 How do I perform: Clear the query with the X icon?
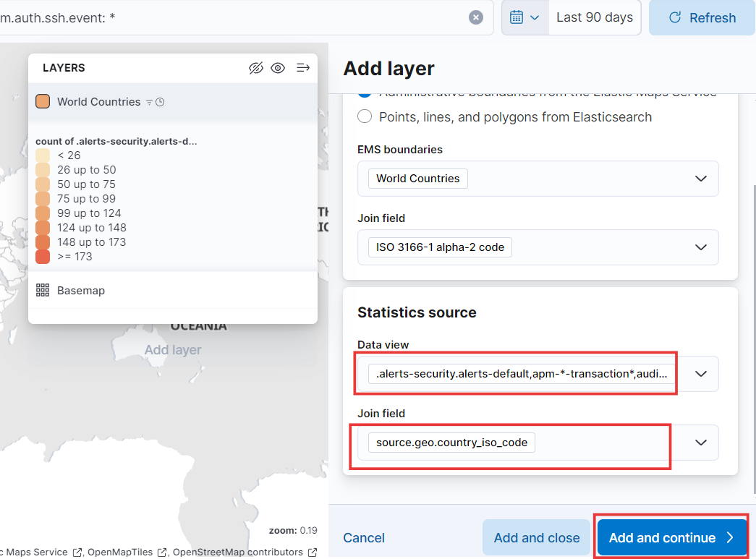(475, 18)
